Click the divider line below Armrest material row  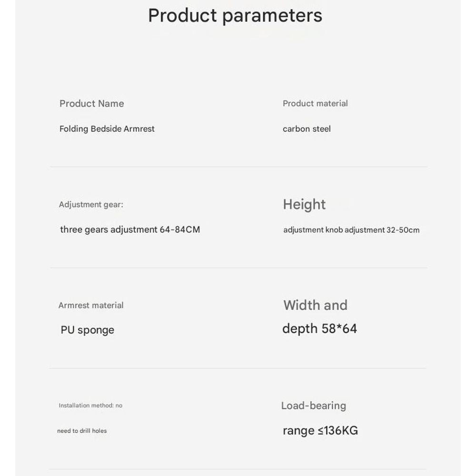[238, 368]
